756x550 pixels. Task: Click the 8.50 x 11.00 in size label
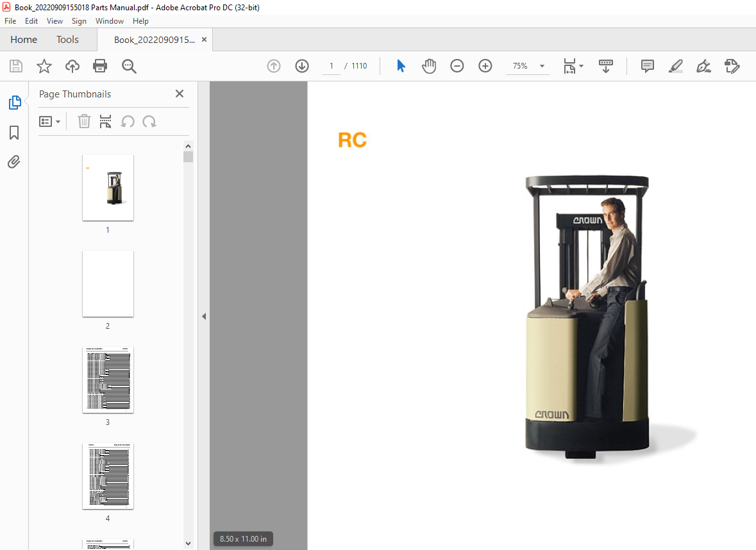coord(243,539)
